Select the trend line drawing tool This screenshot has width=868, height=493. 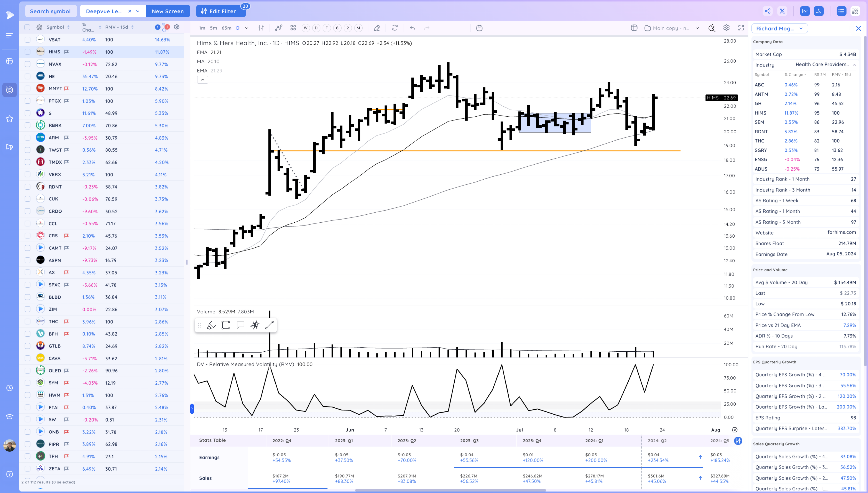click(x=269, y=325)
